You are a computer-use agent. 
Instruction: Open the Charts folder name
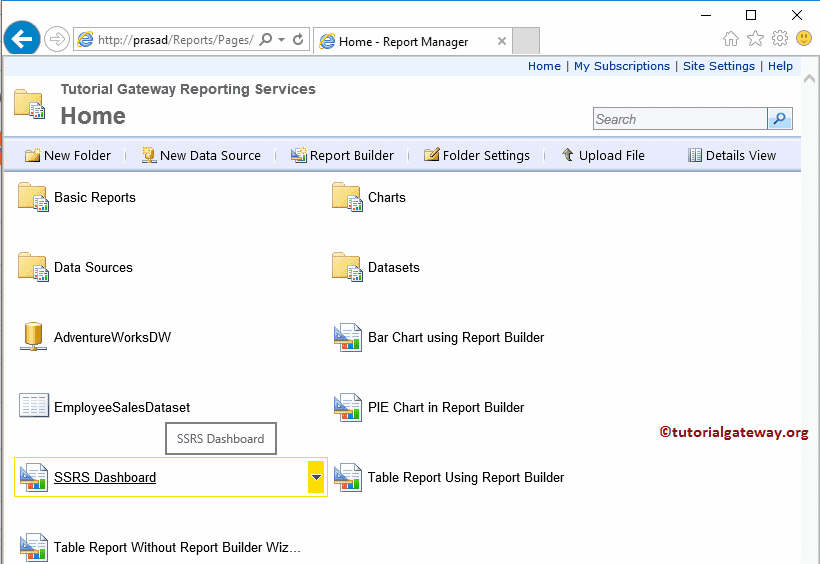(386, 197)
